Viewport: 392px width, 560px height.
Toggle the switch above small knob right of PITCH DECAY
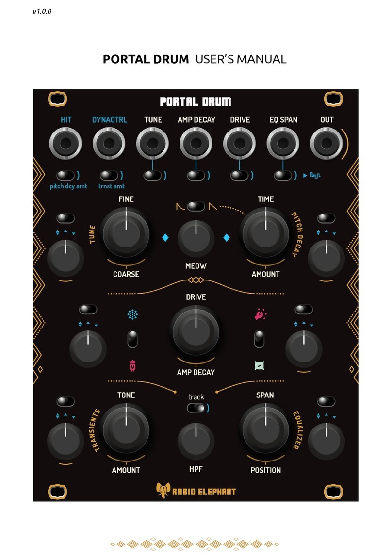[327, 218]
